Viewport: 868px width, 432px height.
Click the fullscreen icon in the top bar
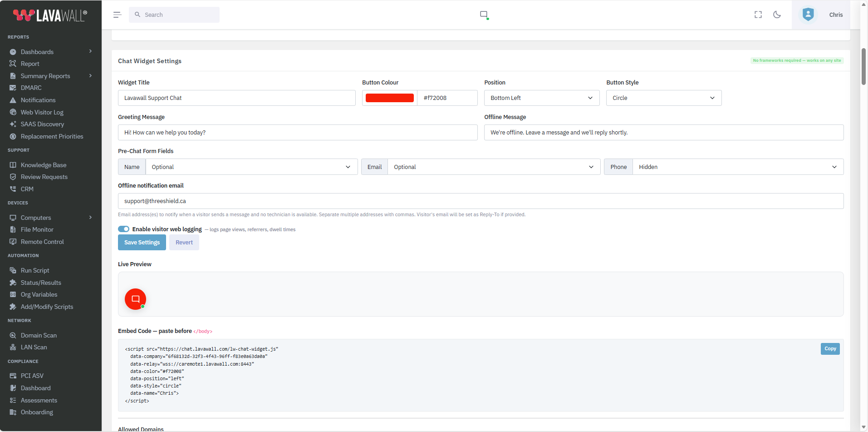click(758, 15)
